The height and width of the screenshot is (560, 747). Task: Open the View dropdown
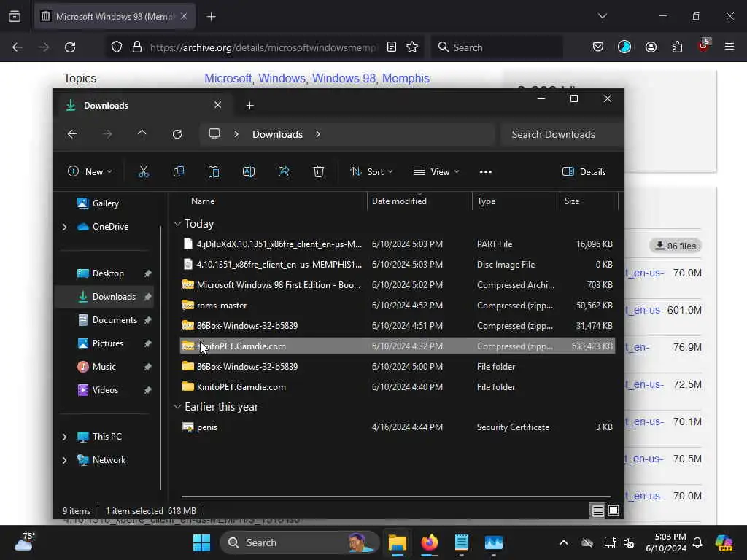coord(436,171)
